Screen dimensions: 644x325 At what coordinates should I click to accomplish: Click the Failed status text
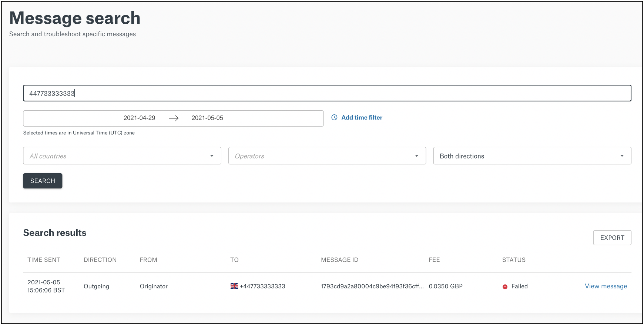520,286
